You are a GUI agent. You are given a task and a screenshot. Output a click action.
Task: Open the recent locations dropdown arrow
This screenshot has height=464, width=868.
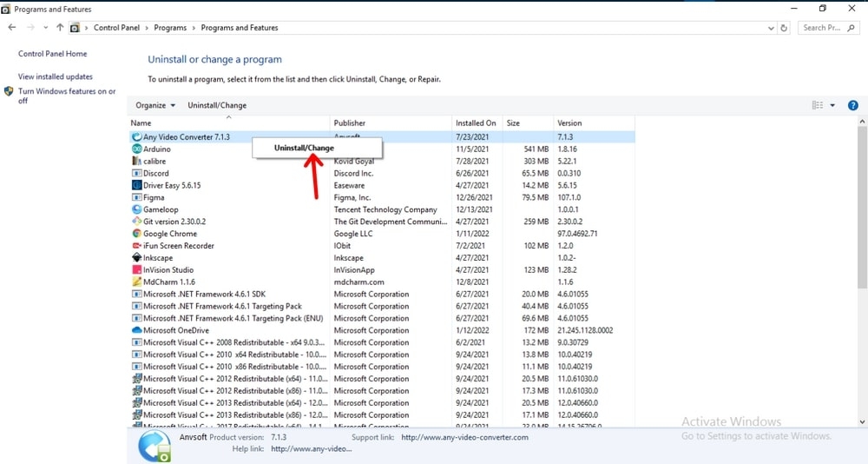45,27
